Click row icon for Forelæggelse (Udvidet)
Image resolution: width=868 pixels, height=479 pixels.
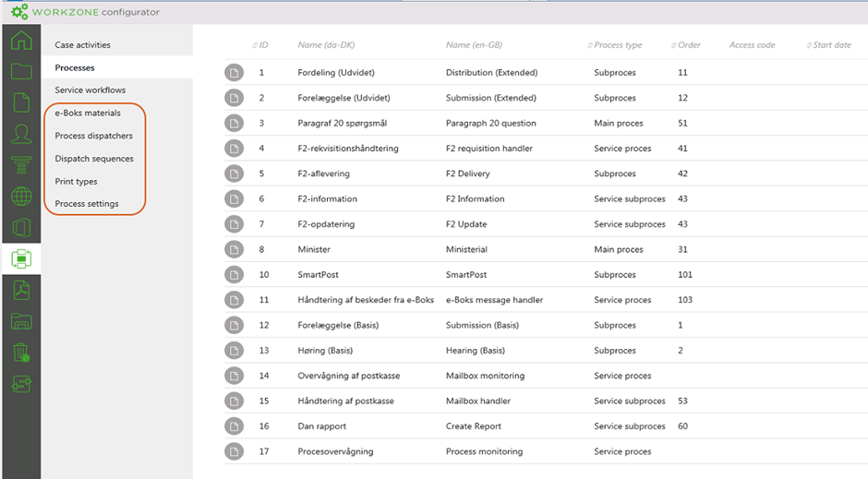tap(235, 98)
